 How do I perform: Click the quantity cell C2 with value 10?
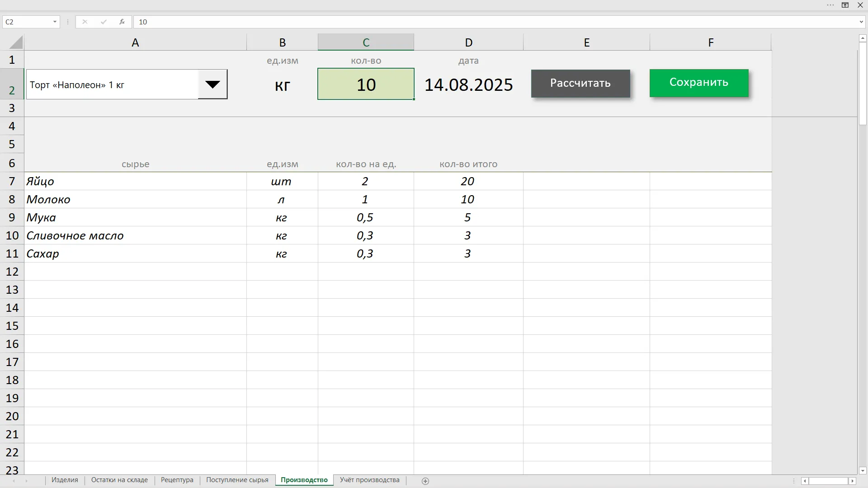coord(366,84)
